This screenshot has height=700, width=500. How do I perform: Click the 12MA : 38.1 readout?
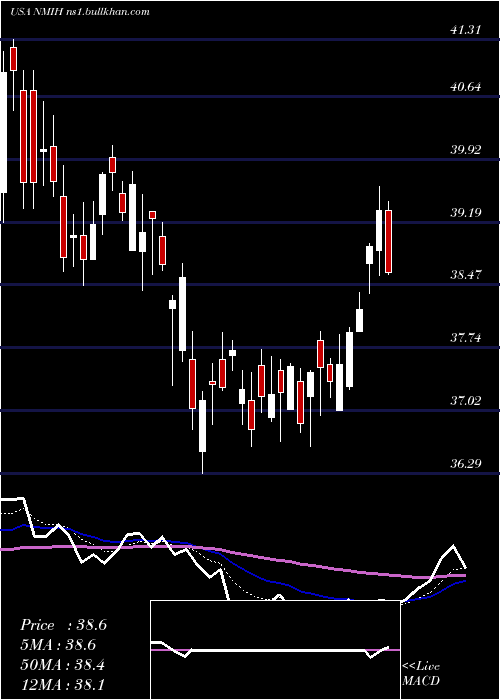tap(63, 684)
